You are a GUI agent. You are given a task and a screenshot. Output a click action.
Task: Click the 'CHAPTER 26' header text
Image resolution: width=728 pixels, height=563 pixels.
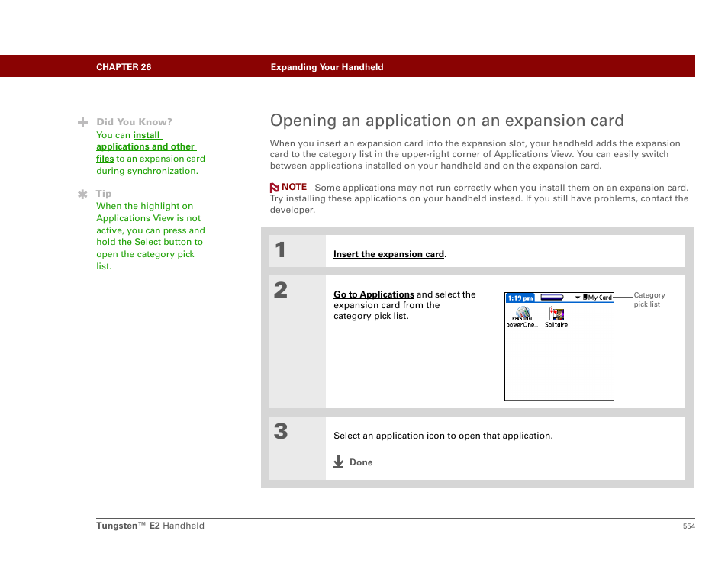pyautogui.click(x=124, y=67)
